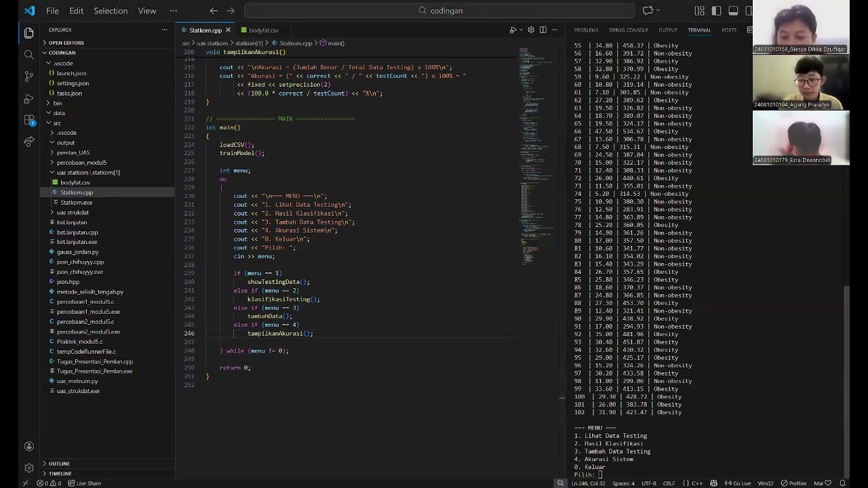Switch to the Ports panel tab
The height and width of the screenshot is (488, 868).
(x=729, y=30)
